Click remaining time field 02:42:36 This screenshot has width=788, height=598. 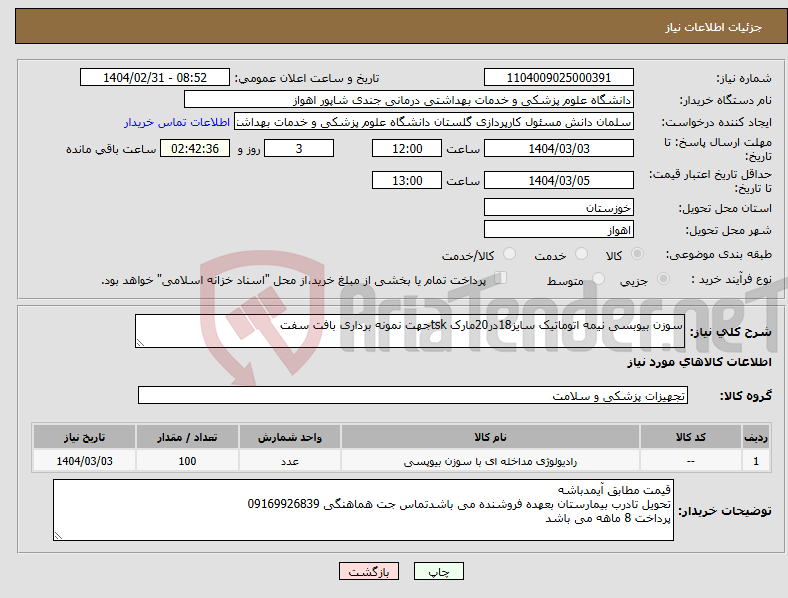pos(195,148)
